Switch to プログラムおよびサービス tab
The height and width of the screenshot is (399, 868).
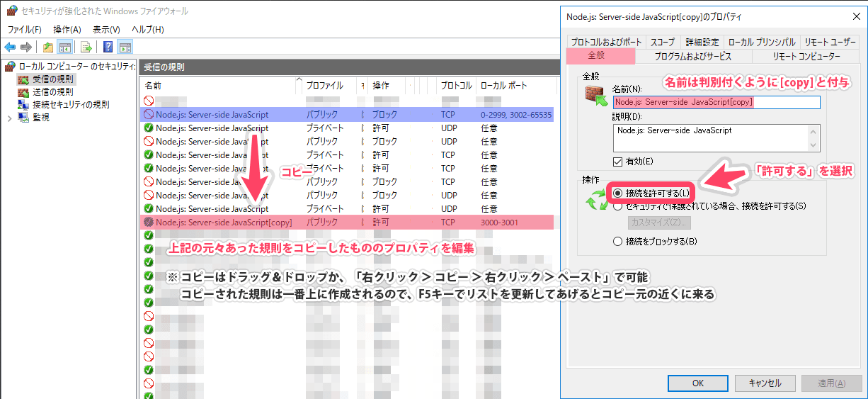(x=692, y=56)
